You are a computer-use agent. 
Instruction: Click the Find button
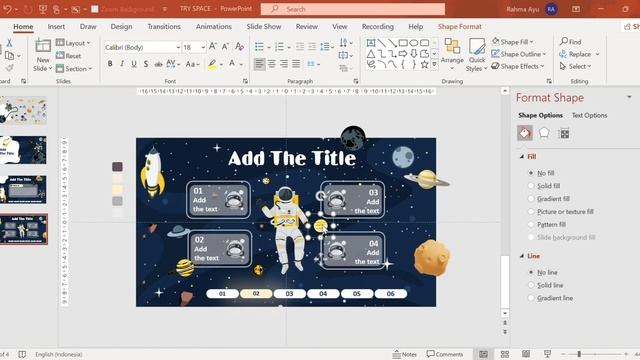click(571, 42)
